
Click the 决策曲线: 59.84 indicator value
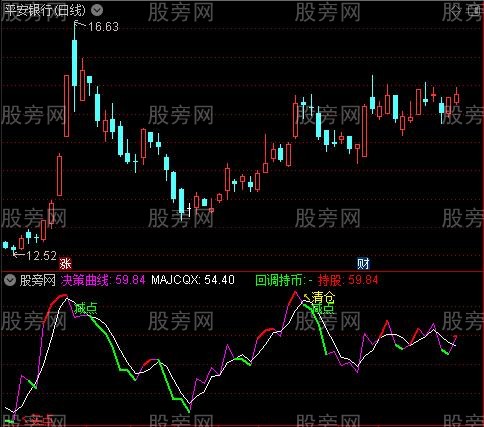tap(103, 280)
